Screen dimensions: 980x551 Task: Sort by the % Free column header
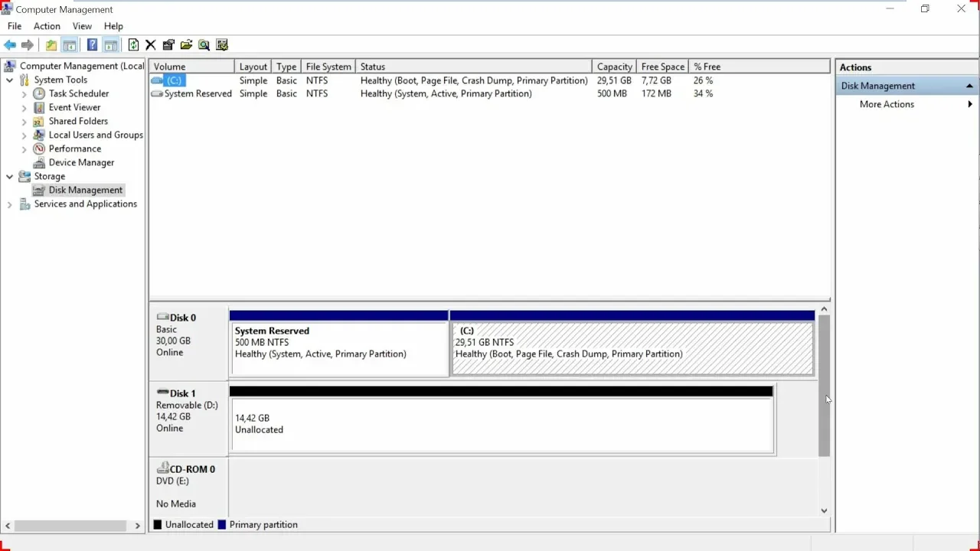(707, 67)
